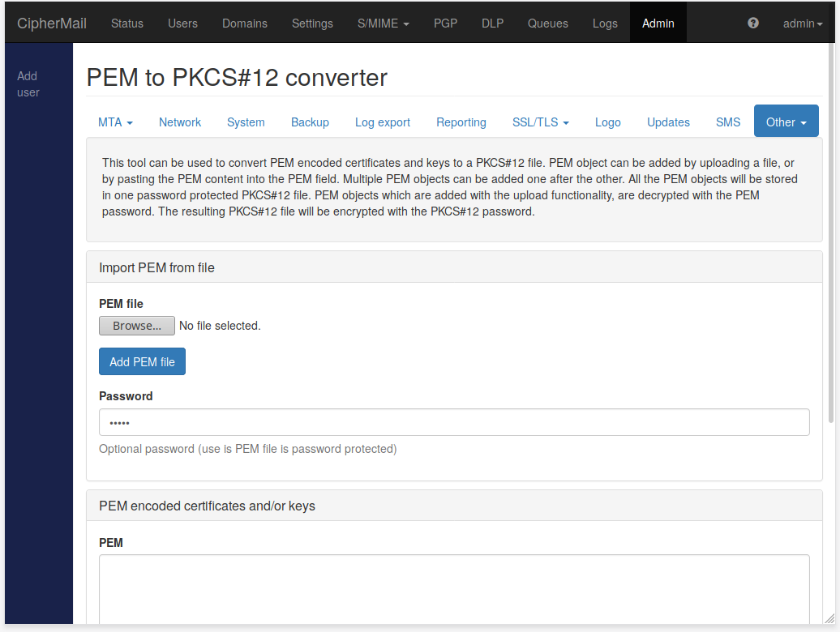
Task: Expand the MTA tab dropdown
Action: [x=115, y=122]
